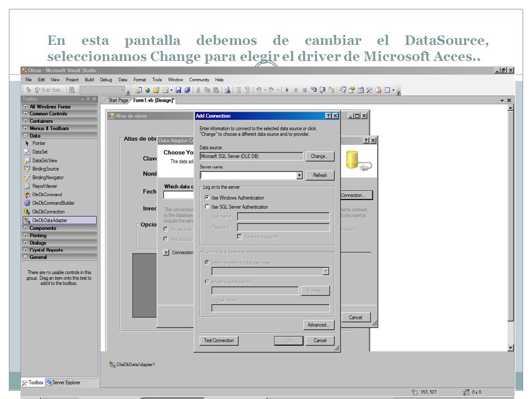Click the Paste toolbar icon

pos(216,90)
